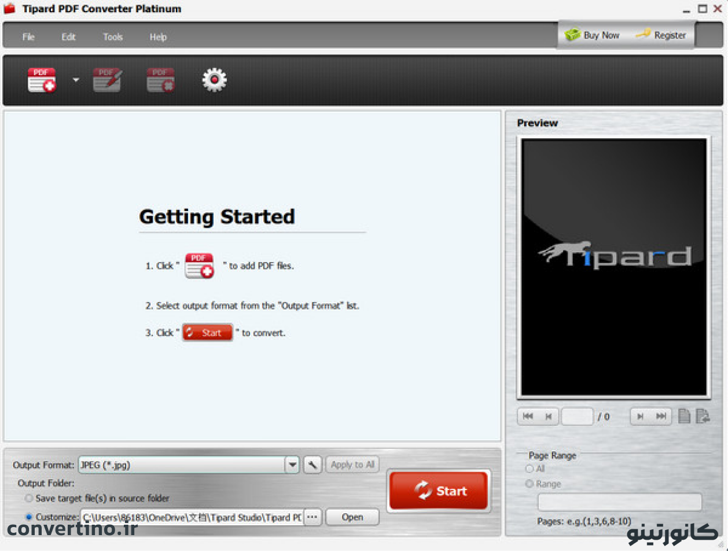Open the File menu
Image resolution: width=728 pixels, height=560 pixels.
coord(28,37)
